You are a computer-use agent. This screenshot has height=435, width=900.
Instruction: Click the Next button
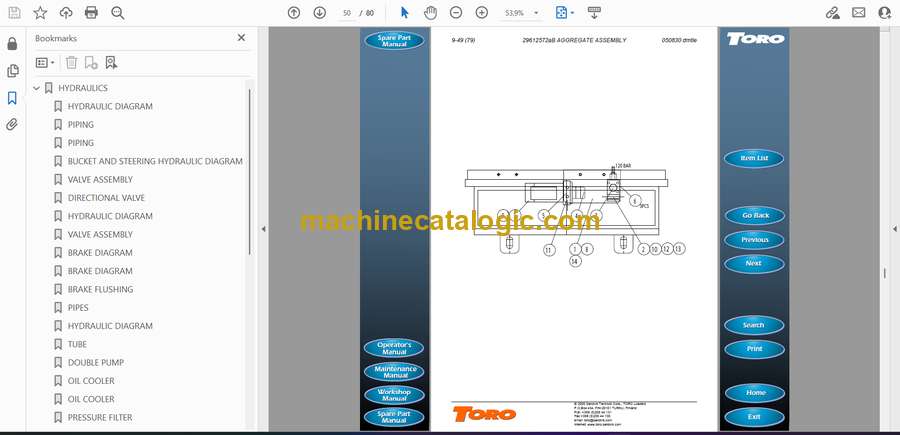coord(754,263)
